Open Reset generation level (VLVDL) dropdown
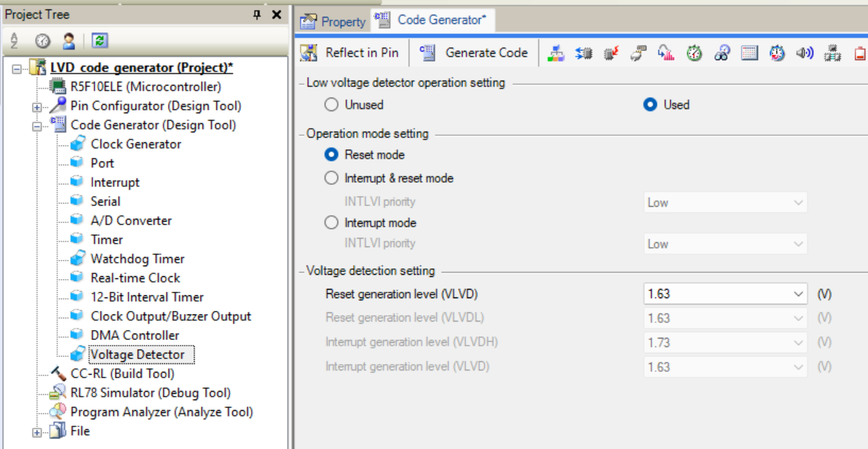Image resolution: width=868 pixels, height=449 pixels. [726, 319]
